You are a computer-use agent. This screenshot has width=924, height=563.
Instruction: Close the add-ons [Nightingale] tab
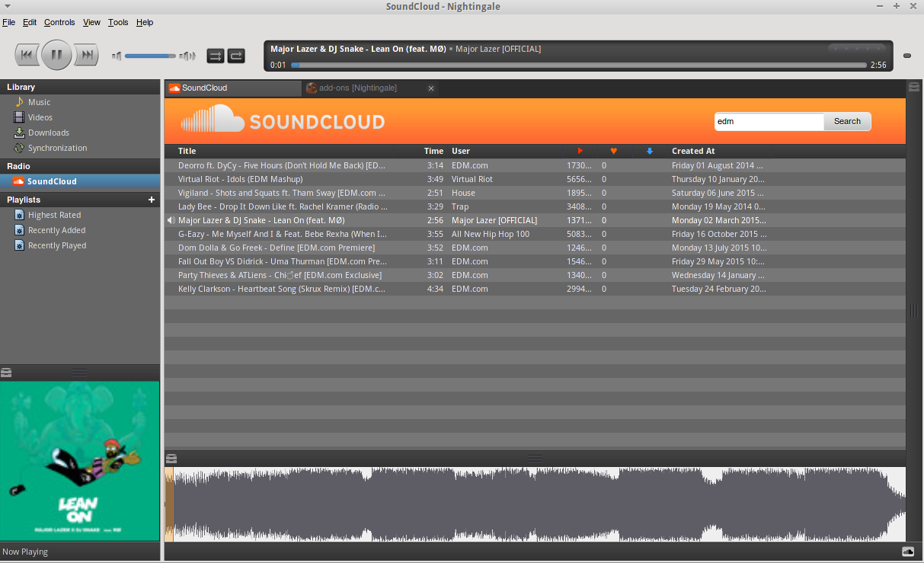click(x=431, y=88)
